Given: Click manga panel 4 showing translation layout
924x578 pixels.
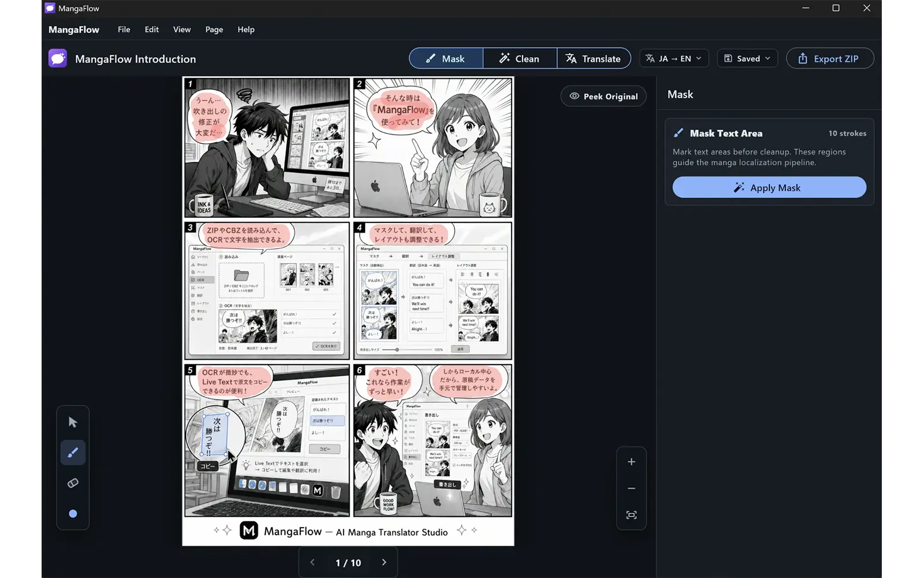Looking at the screenshot, I should coord(433,291).
